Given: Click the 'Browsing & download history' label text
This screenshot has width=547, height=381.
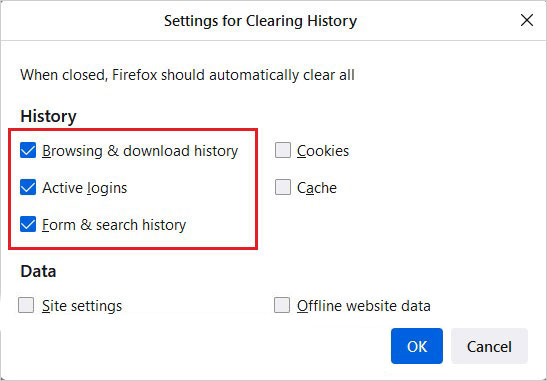Looking at the screenshot, I should point(140,151).
